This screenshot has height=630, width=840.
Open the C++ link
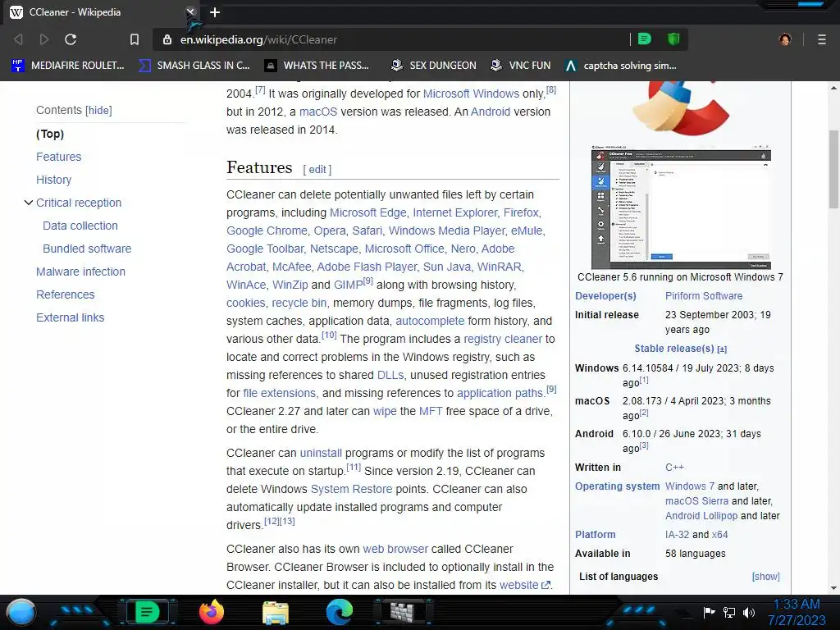point(674,468)
